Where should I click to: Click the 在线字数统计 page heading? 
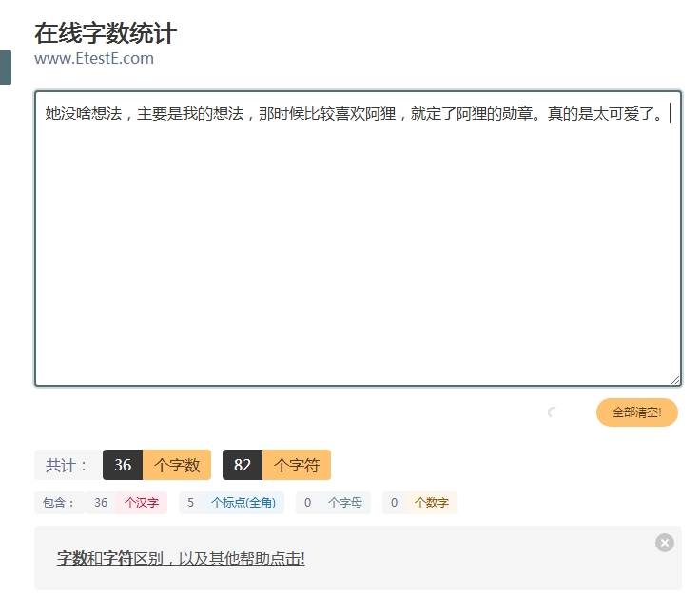[x=106, y=33]
